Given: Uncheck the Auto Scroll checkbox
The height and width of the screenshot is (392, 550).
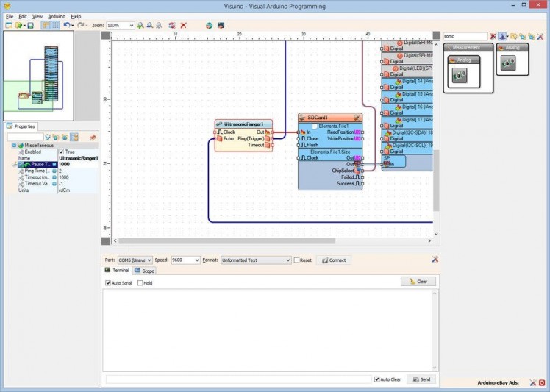Looking at the screenshot, I should (108, 282).
